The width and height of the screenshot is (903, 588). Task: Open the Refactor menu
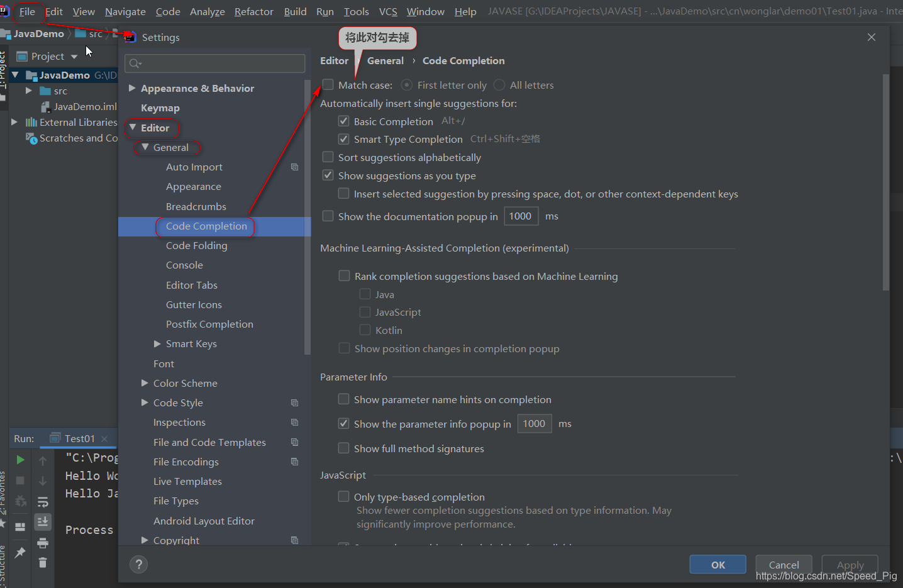[x=254, y=11]
